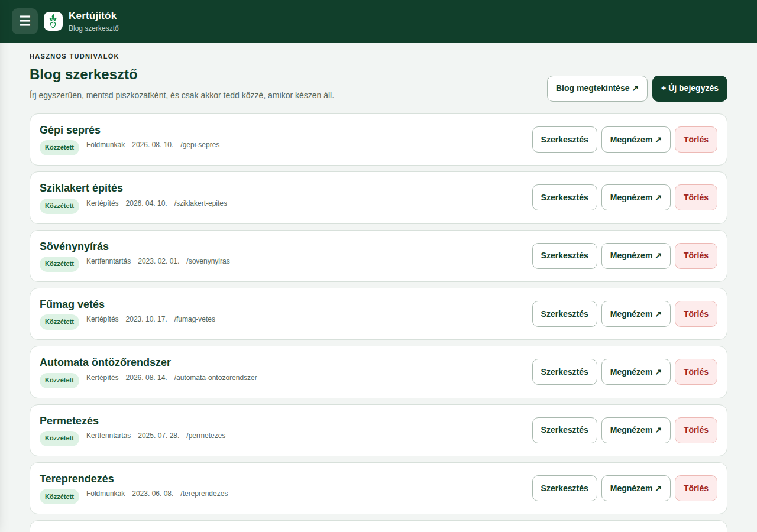Delete the Permetezés post
The height and width of the screenshot is (532, 757).
coord(696,430)
